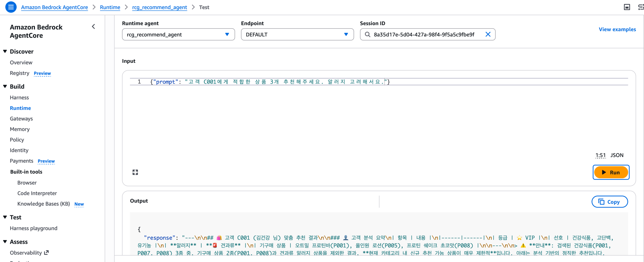Copy the output response
The height and width of the screenshot is (262, 644).
tap(610, 202)
